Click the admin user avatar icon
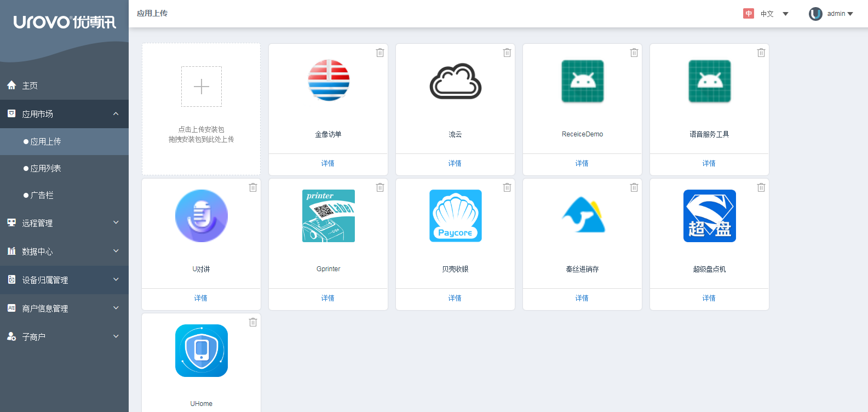 pos(815,14)
